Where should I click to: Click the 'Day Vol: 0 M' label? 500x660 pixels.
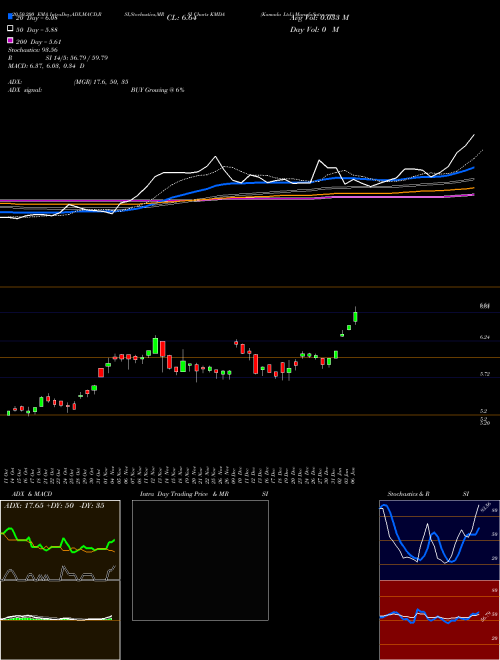point(314,30)
